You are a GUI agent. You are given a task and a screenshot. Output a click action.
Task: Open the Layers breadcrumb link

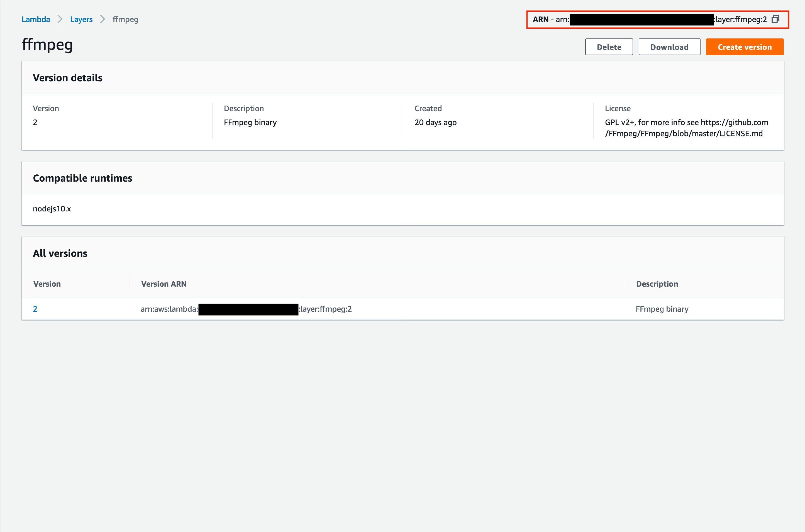81,19
